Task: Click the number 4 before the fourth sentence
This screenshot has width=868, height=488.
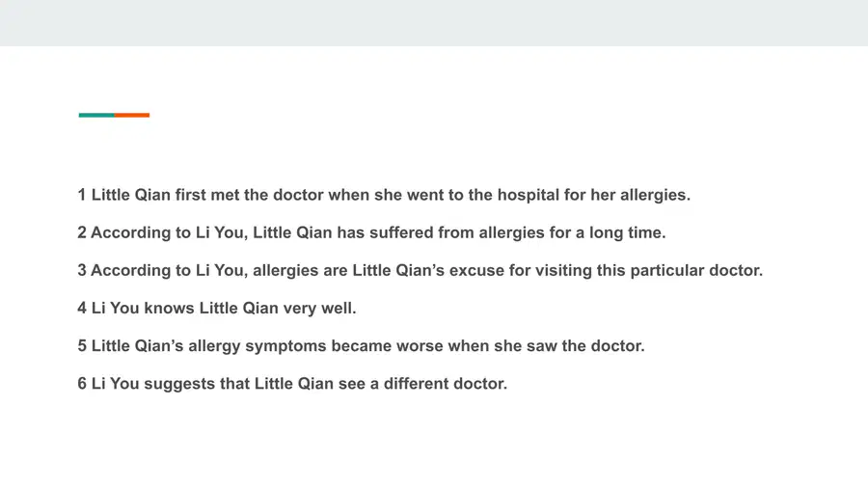Action: [82, 308]
